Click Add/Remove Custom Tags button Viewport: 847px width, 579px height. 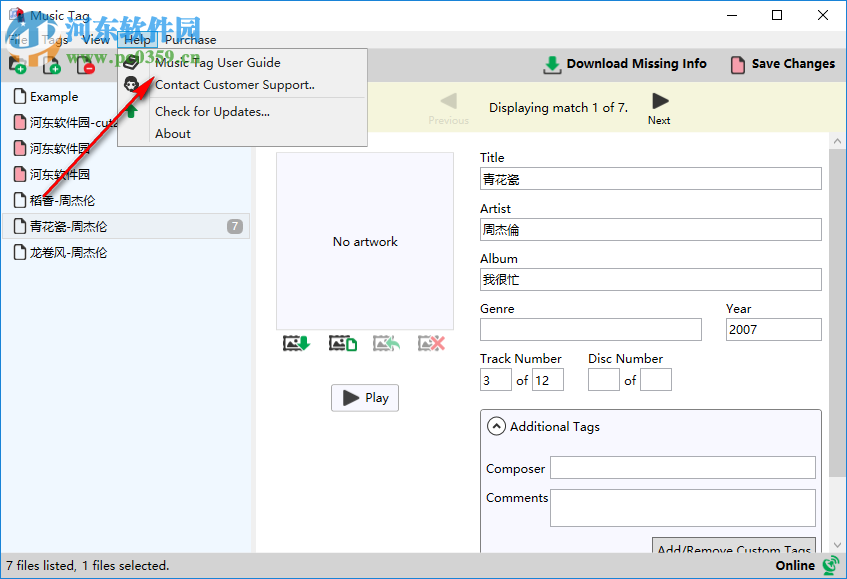pos(734,546)
